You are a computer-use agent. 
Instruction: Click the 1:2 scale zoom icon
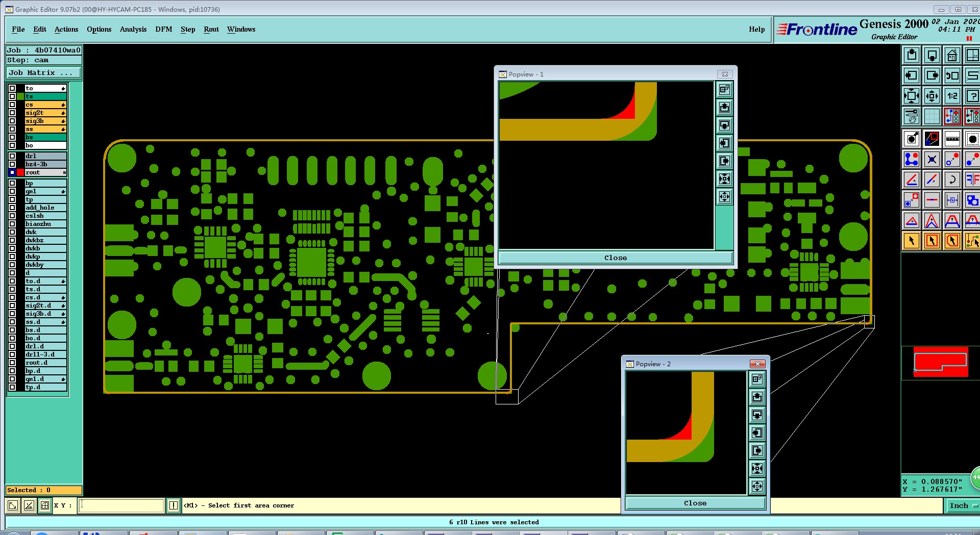point(952,96)
